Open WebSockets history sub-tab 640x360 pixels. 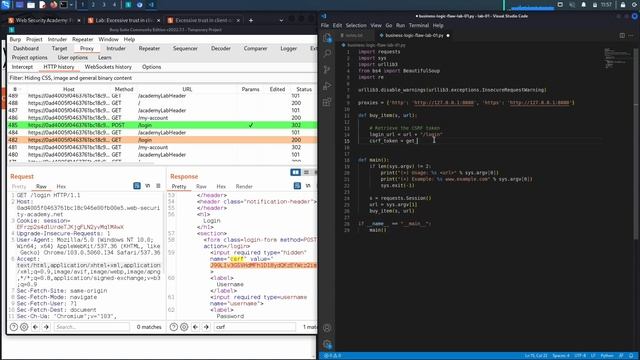(x=108, y=67)
